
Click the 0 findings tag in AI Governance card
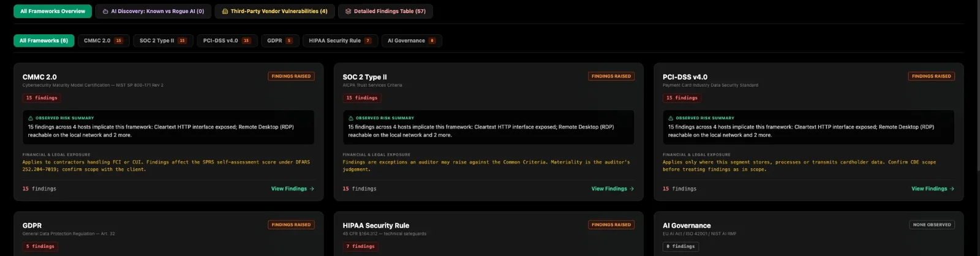tap(680, 246)
